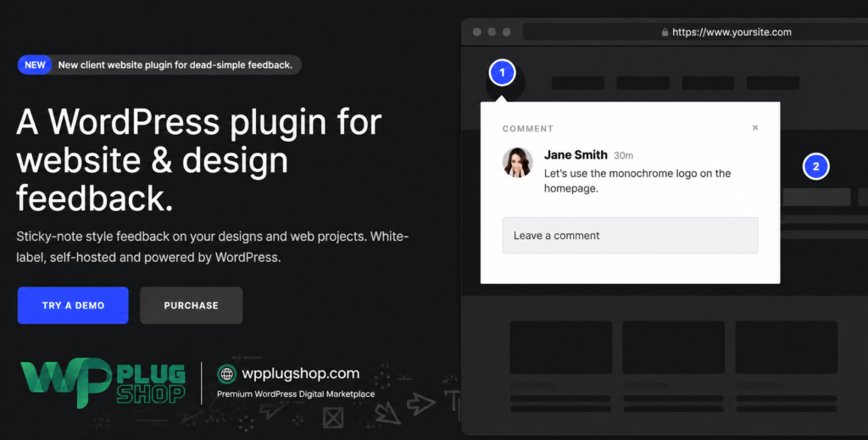The width and height of the screenshot is (868, 440).
Task: Click the COMMENT heading in the popup
Action: [527, 128]
